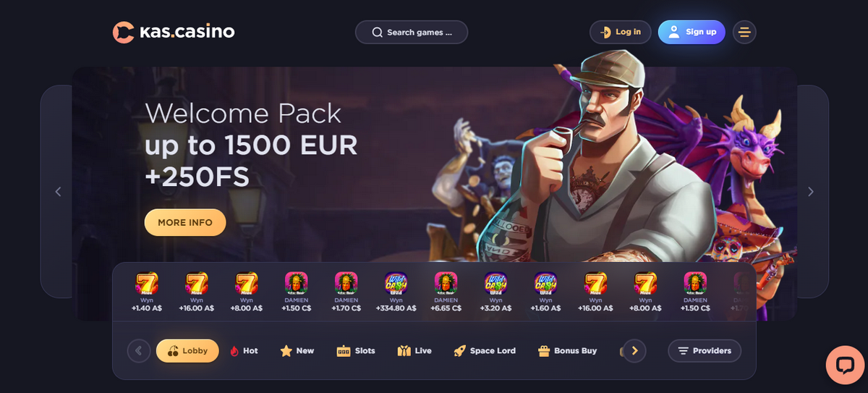This screenshot has height=393, width=868.
Task: Open the Slots category
Action: [x=356, y=351]
